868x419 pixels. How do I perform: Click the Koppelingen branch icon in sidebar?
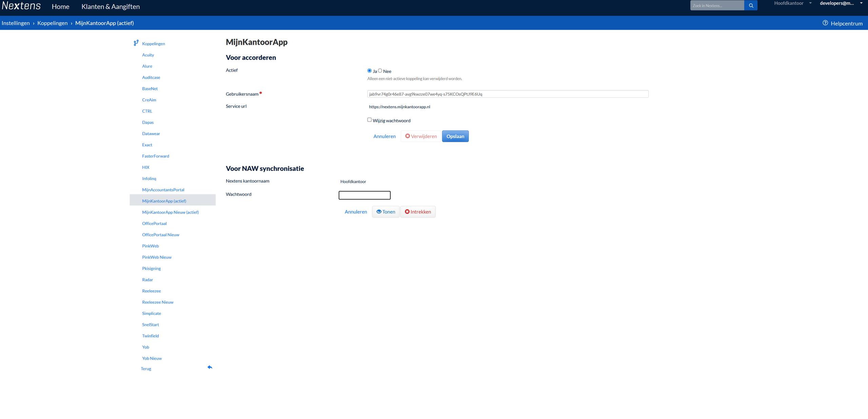point(136,43)
